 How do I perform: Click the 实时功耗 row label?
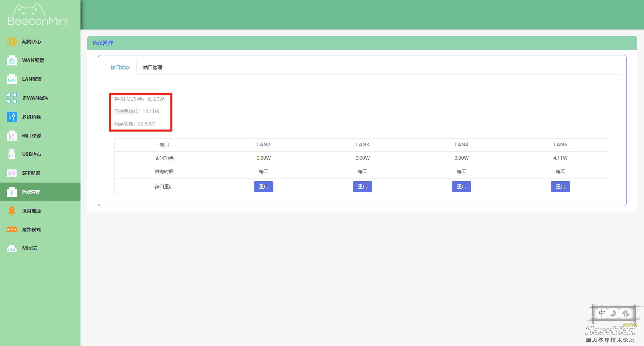[164, 158]
